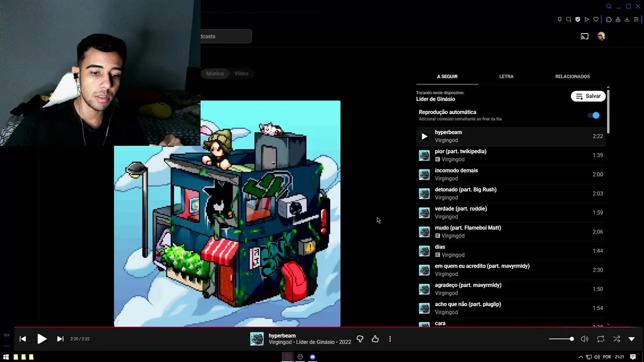The image size is (644, 362).
Task: Open the browser downloads icon
Action: click(627, 20)
